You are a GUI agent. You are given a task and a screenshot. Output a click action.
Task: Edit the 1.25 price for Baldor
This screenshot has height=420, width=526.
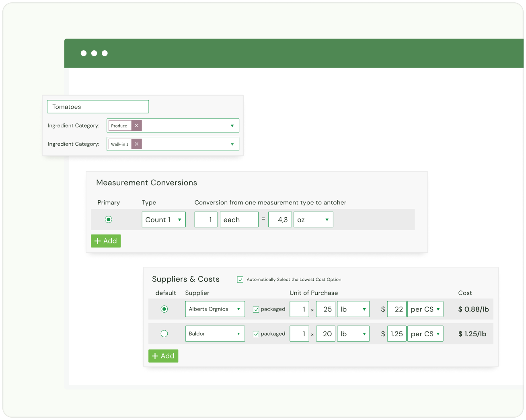[x=397, y=334]
